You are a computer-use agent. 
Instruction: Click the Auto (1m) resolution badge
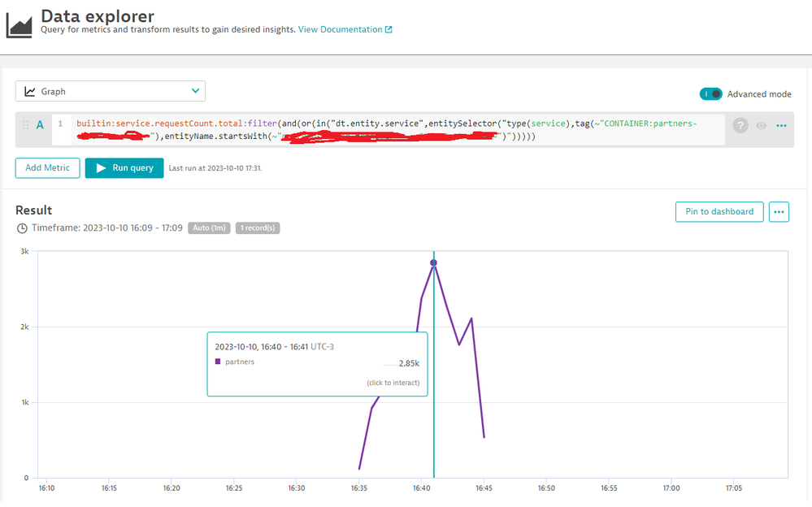(210, 228)
